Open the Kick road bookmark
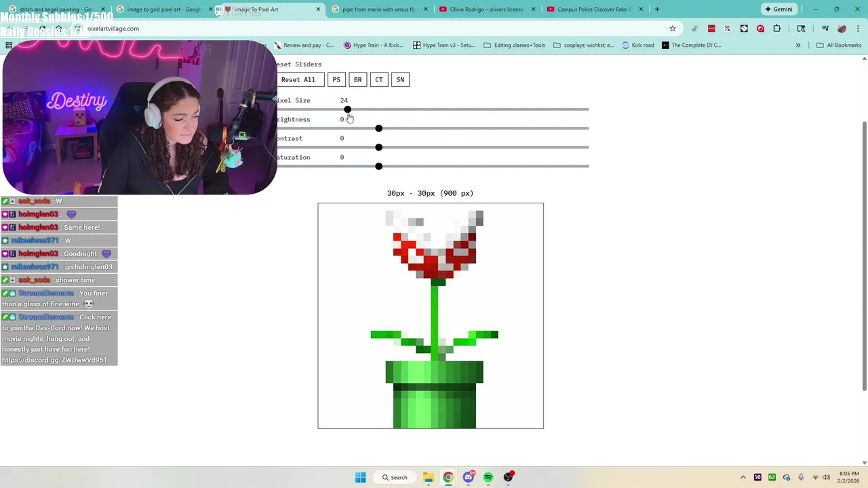The width and height of the screenshot is (868, 488). point(638,45)
